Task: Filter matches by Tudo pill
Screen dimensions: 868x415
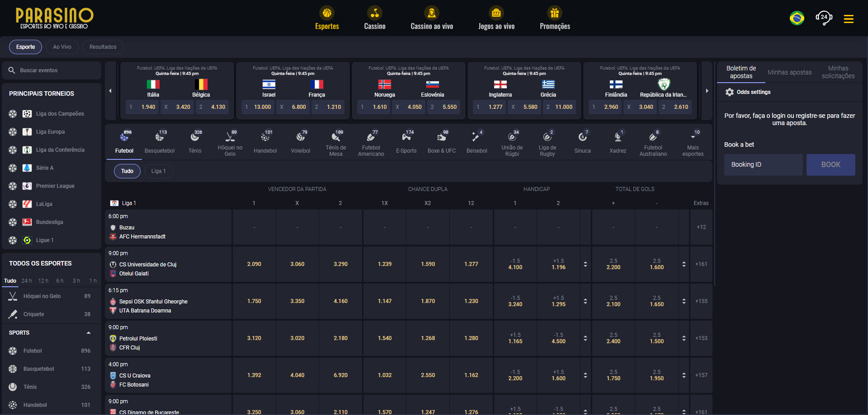Action: coord(127,171)
